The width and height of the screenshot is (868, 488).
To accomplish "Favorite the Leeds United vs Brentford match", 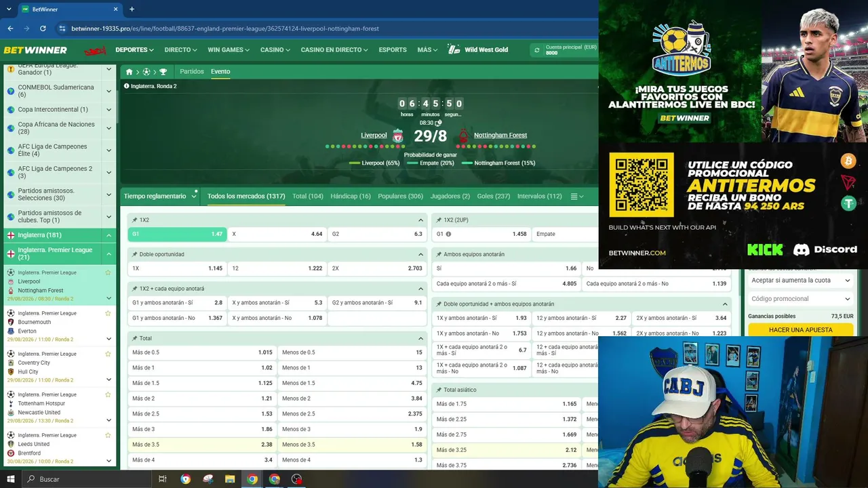I will coord(108,435).
